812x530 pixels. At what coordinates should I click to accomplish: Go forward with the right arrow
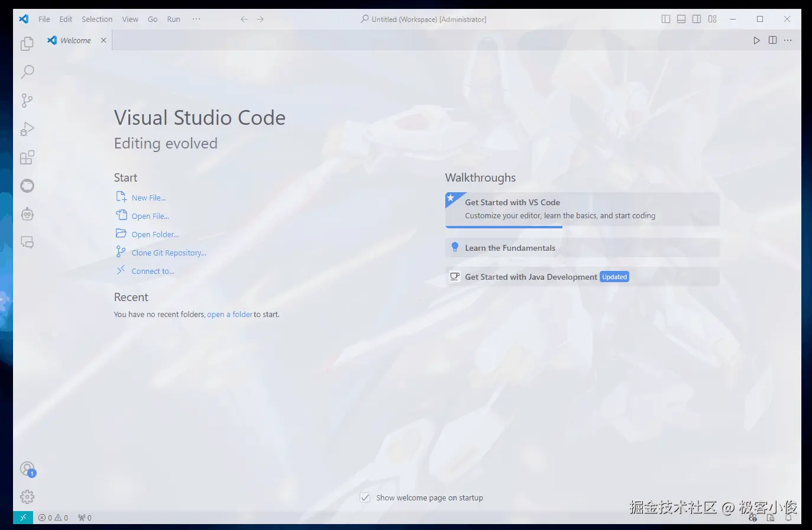260,19
